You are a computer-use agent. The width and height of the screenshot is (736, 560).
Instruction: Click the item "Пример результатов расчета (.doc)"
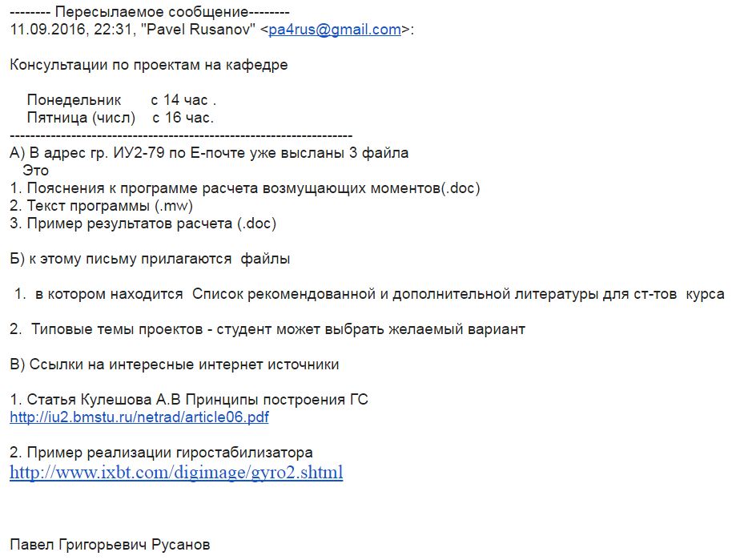point(143,224)
